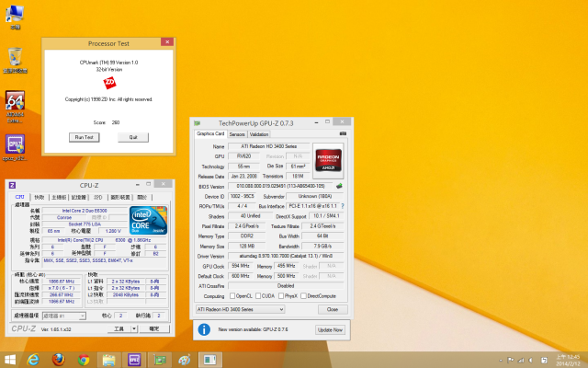The image size is (588, 368).
Task: Select the CPU tab in CPU-Z
Action: [20, 197]
